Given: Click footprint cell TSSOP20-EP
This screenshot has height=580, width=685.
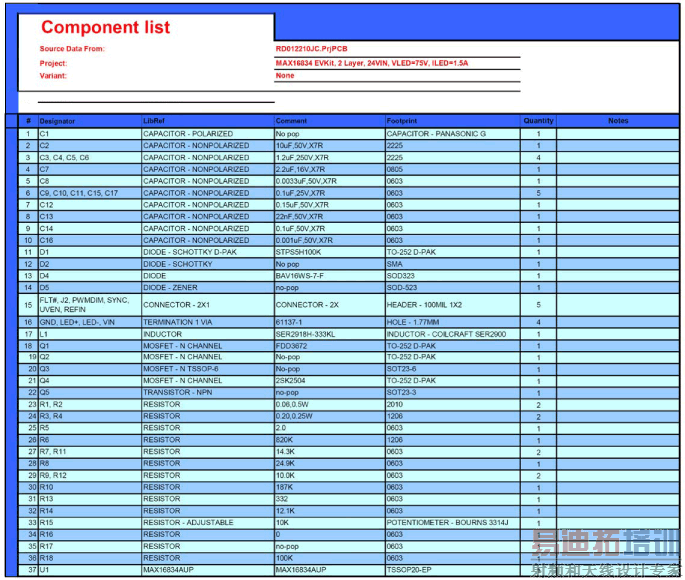Looking at the screenshot, I should (x=453, y=570).
